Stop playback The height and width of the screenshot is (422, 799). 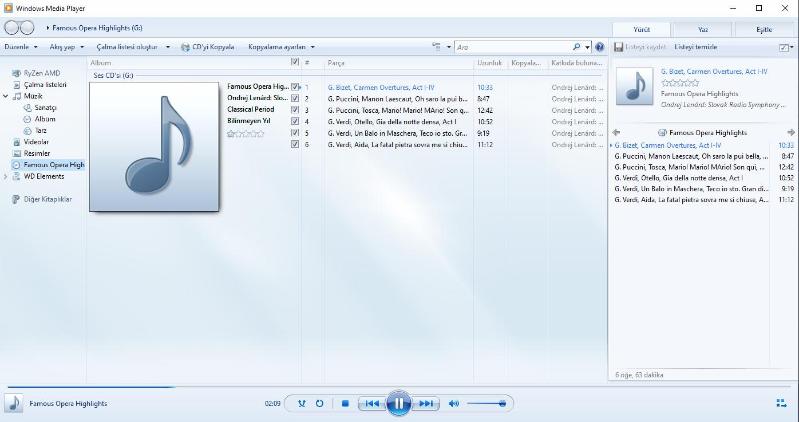coord(345,404)
